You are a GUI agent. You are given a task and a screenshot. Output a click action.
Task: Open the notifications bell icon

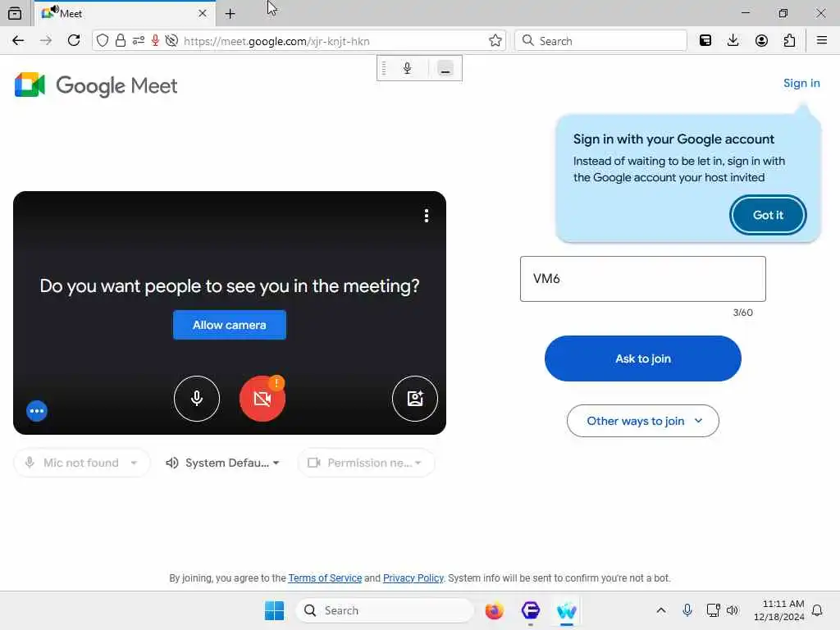pos(817,610)
